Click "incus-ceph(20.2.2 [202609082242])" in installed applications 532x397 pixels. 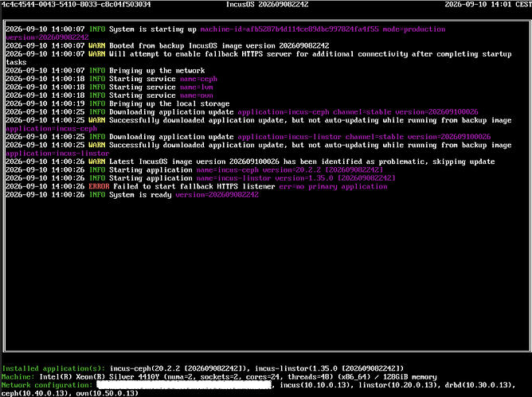pyautogui.click(x=180, y=368)
